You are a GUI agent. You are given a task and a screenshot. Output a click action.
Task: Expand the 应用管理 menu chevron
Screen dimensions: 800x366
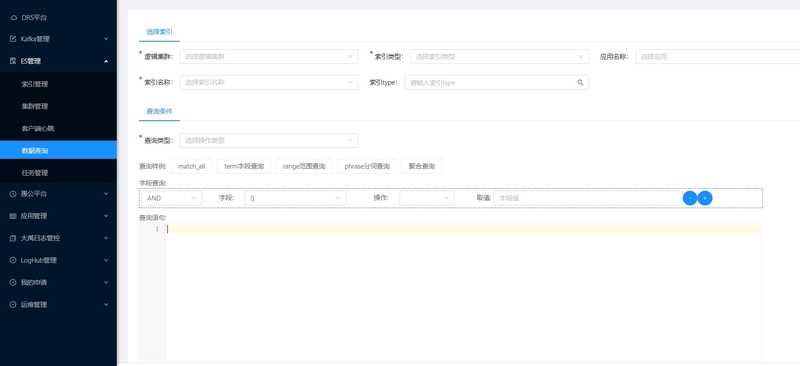[106, 216]
